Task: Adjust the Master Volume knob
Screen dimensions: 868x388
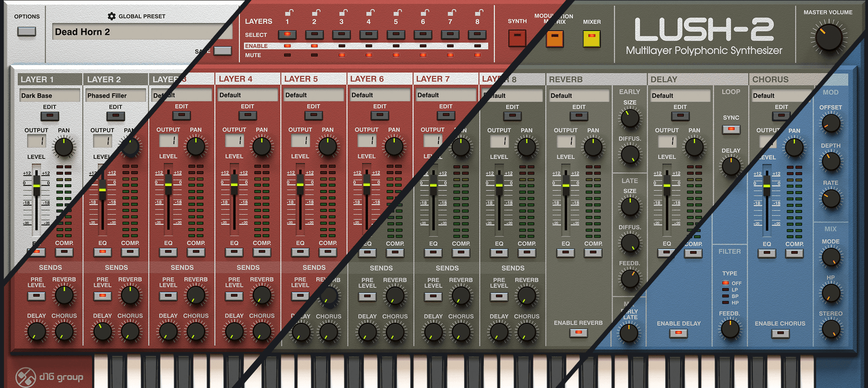Action: tap(828, 37)
